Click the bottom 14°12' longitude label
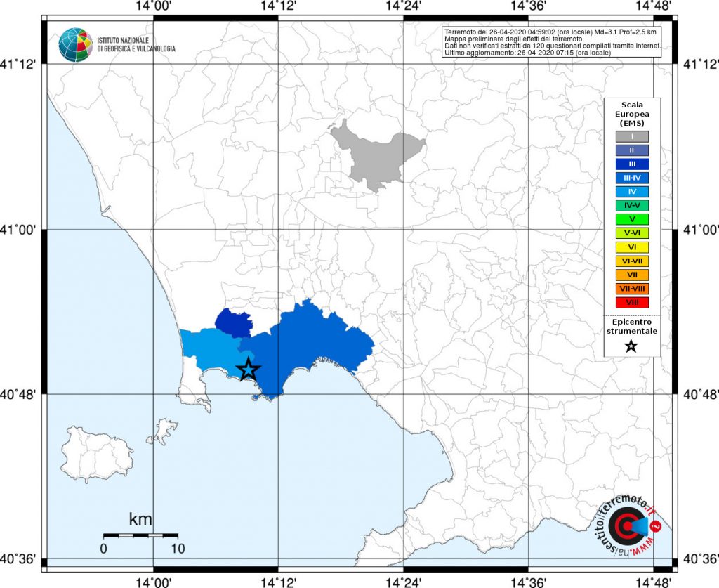Image resolution: width=719 pixels, height=588 pixels. tap(278, 582)
